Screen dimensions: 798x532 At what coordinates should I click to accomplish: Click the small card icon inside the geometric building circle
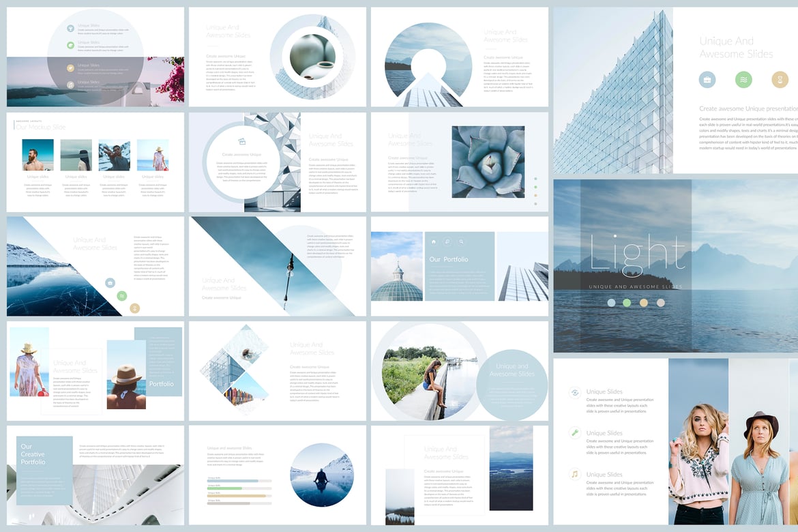tap(242, 142)
